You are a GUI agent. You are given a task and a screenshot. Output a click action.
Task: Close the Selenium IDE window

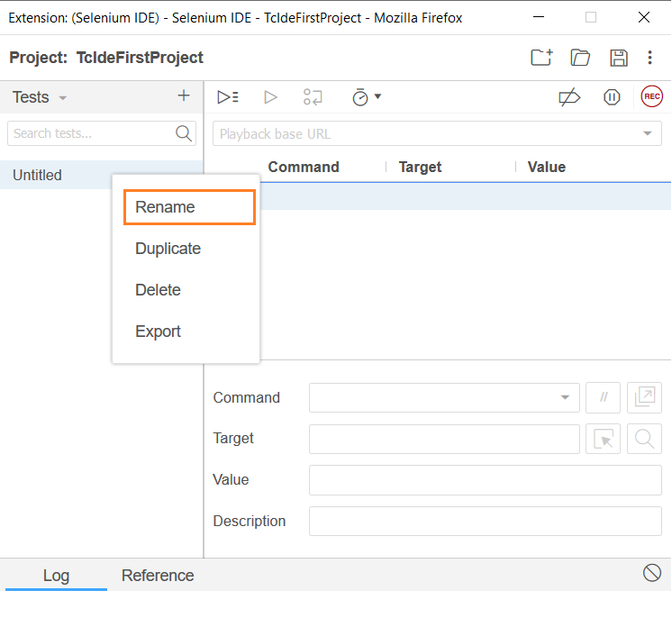click(644, 17)
